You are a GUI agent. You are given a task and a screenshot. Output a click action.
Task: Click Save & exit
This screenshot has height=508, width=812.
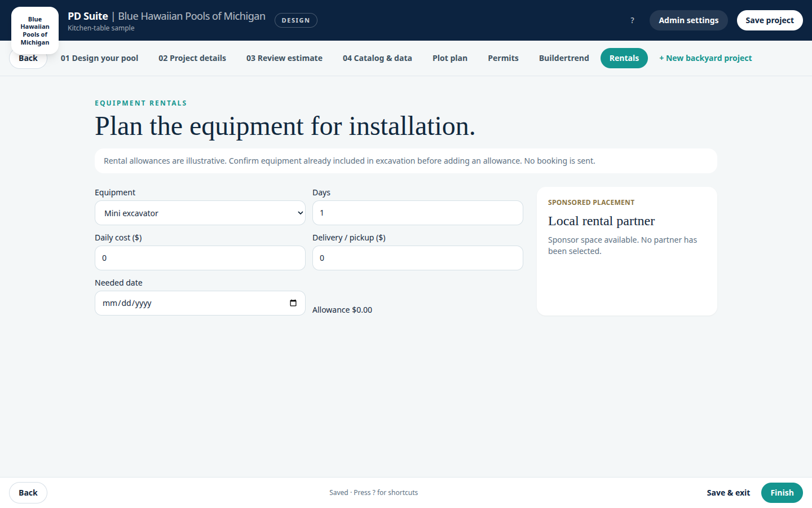(x=729, y=493)
